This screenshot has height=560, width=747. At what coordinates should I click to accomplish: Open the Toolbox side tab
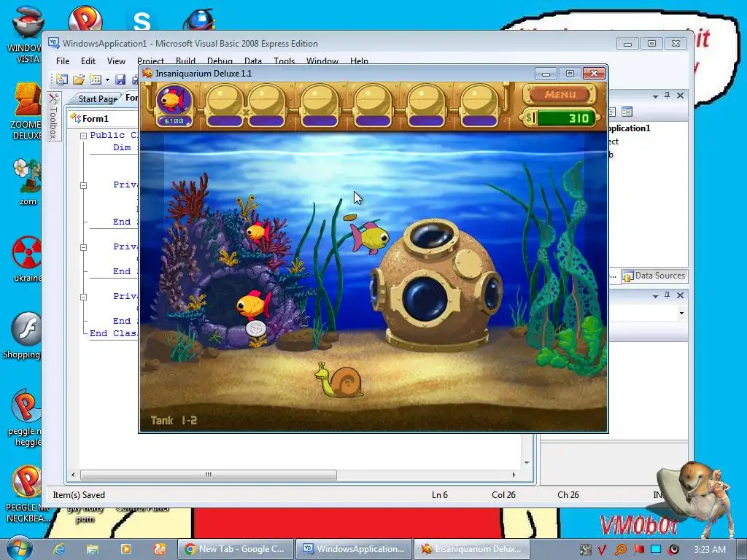tap(54, 116)
